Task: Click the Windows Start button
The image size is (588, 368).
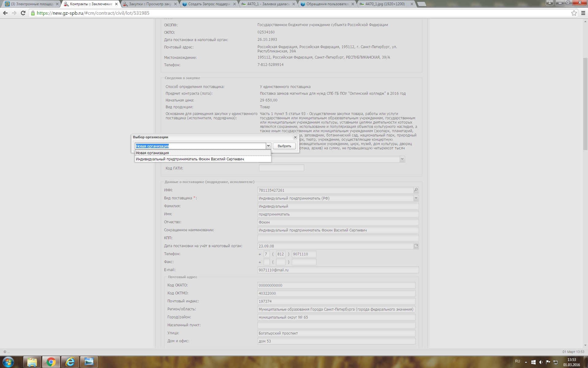Action: [8, 362]
